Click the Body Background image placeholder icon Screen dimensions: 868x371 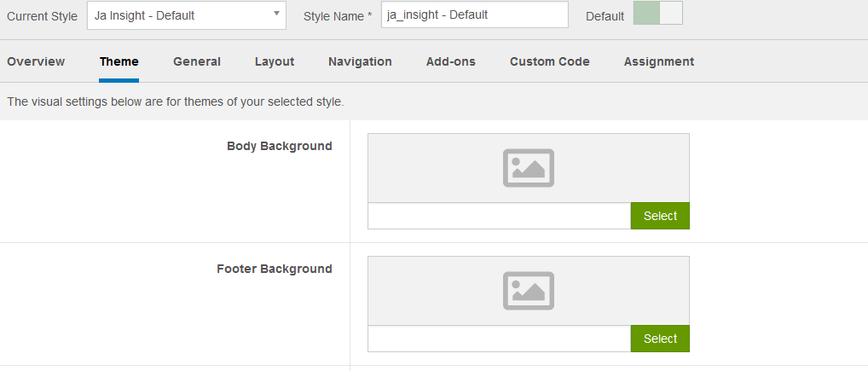pos(528,168)
